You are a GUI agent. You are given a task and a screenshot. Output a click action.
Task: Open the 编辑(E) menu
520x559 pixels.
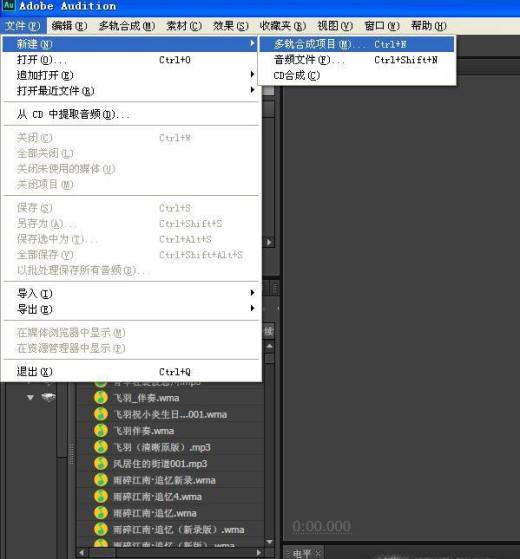(69, 26)
